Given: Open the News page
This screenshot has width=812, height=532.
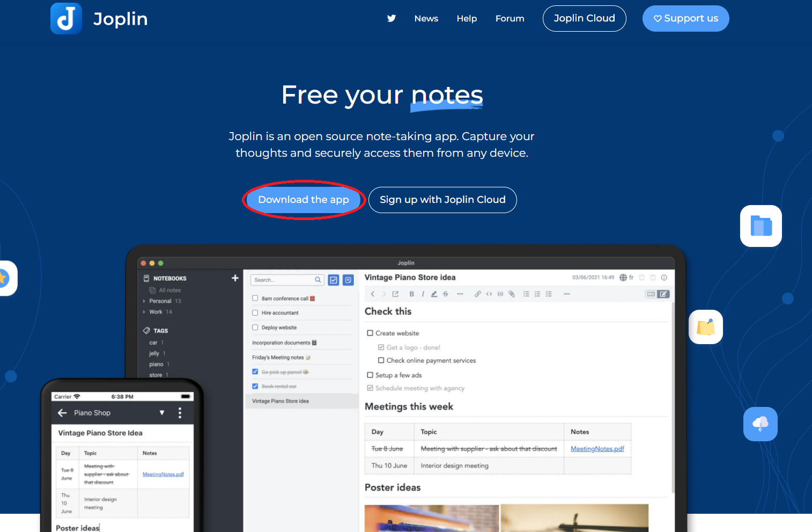Looking at the screenshot, I should (x=426, y=18).
